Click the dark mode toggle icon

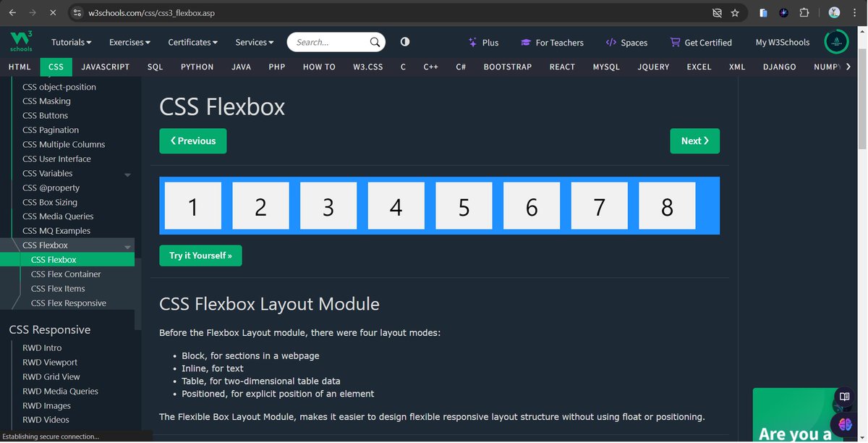click(404, 42)
